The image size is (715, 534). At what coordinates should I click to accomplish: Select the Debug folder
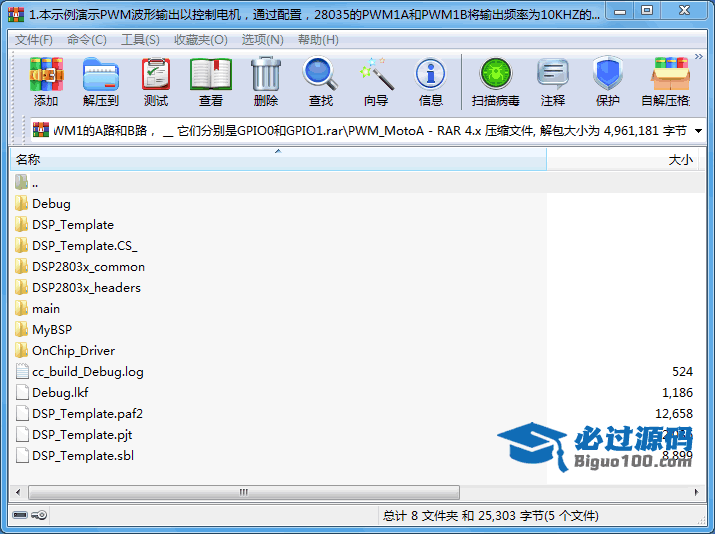[43, 203]
